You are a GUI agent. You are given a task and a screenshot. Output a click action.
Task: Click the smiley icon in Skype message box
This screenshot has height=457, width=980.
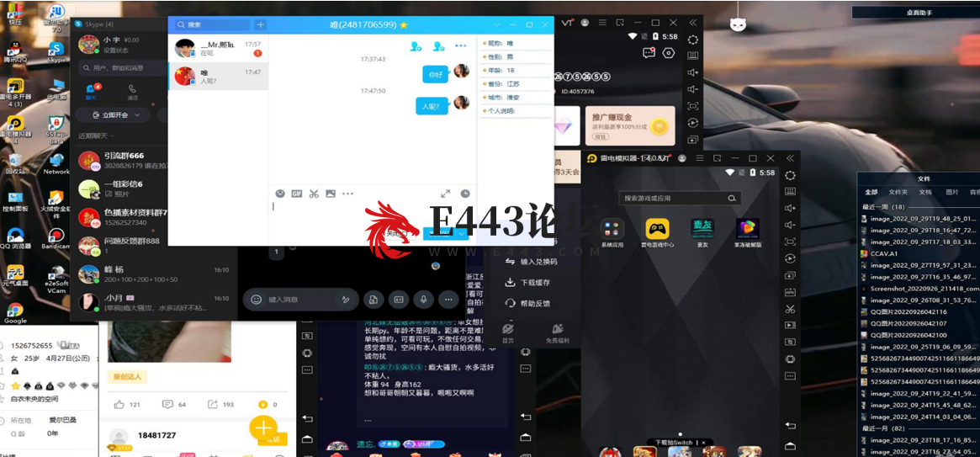click(x=257, y=300)
